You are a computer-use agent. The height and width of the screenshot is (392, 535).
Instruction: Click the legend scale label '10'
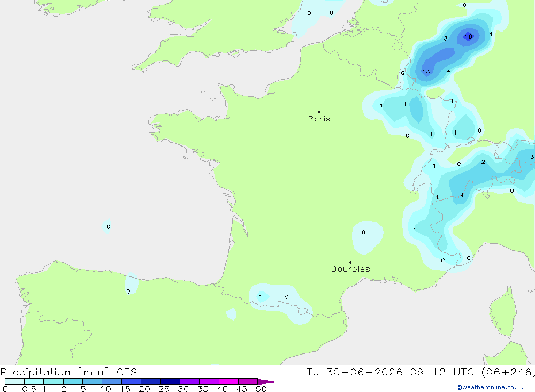(x=106, y=389)
